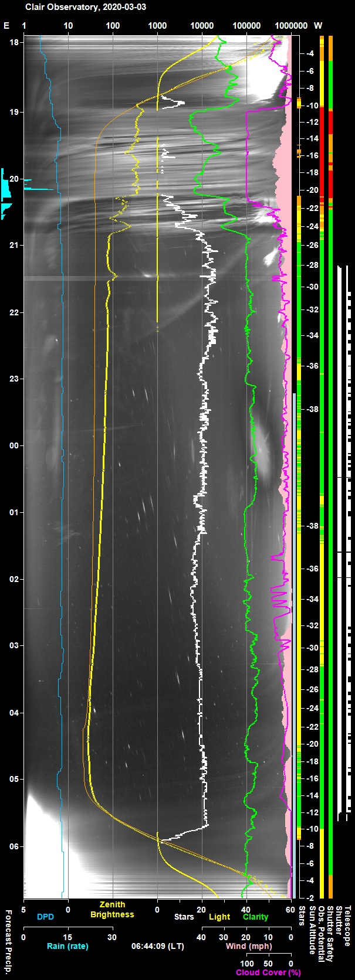This screenshot has height=980, width=355.
Task: Click the green 'Clarity' legend label
Action: click(255, 917)
